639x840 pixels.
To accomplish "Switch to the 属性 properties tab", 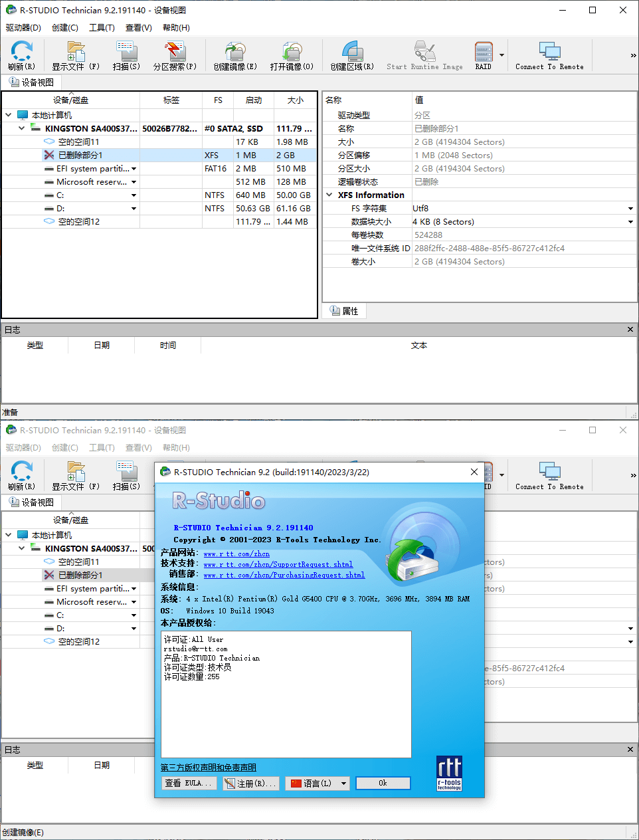I will coord(344,311).
